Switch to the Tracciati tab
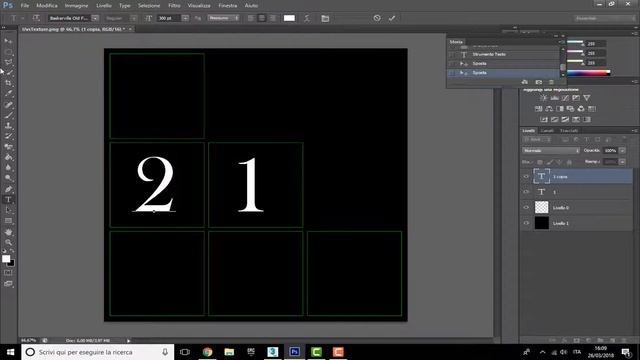 [569, 131]
